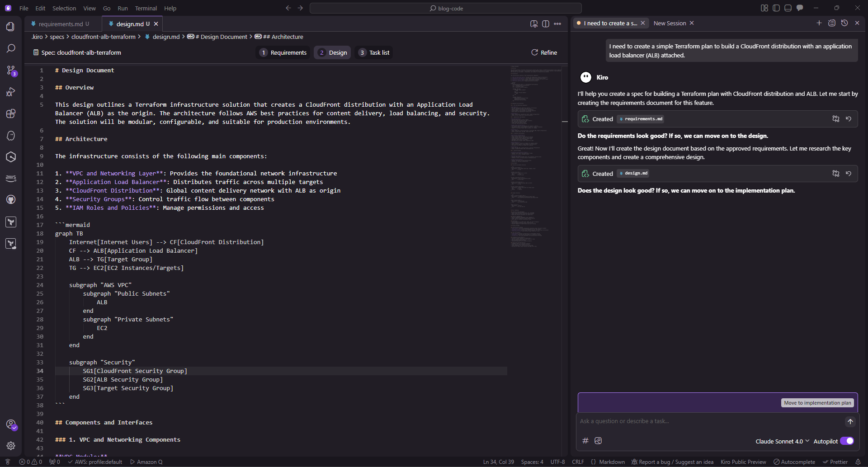This screenshot has width=868, height=467.
Task: Navigate forward with the right arrow
Action: pos(300,8)
